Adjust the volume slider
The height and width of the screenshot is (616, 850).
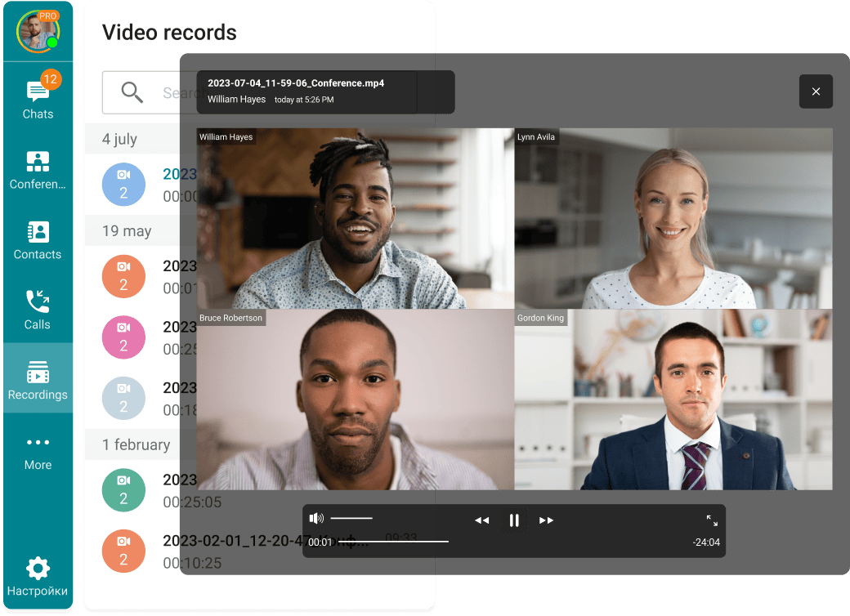pyautogui.click(x=351, y=518)
